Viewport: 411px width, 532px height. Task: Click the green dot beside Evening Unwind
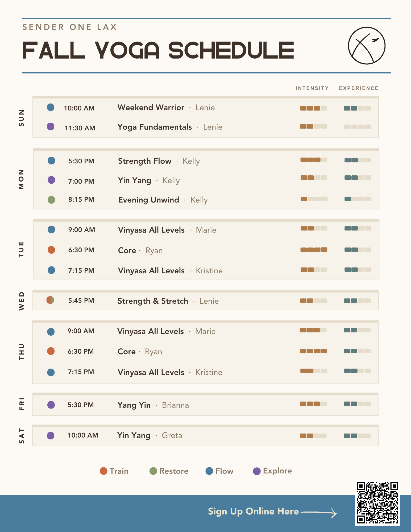[51, 200]
